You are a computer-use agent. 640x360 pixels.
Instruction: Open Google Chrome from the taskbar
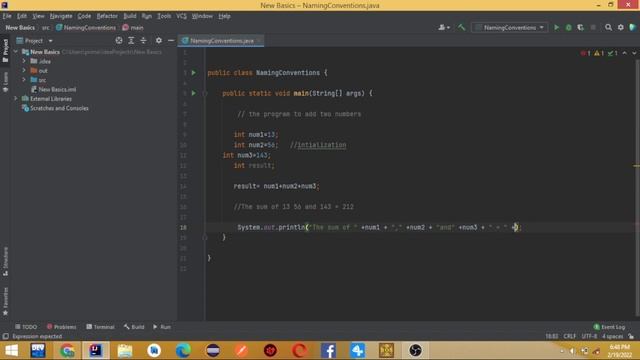pos(67,351)
